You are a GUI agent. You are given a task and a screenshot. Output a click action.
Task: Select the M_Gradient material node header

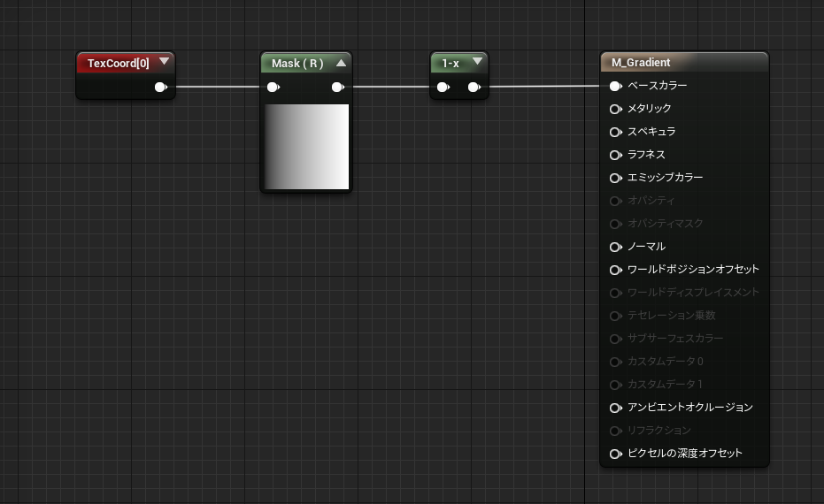(684, 62)
